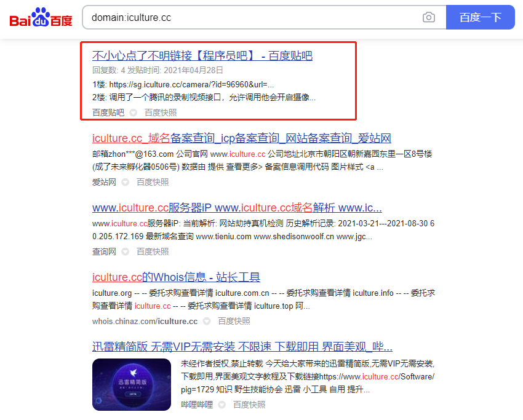Open www.iculture.cc服务器iP result title

pyautogui.click(x=237, y=208)
